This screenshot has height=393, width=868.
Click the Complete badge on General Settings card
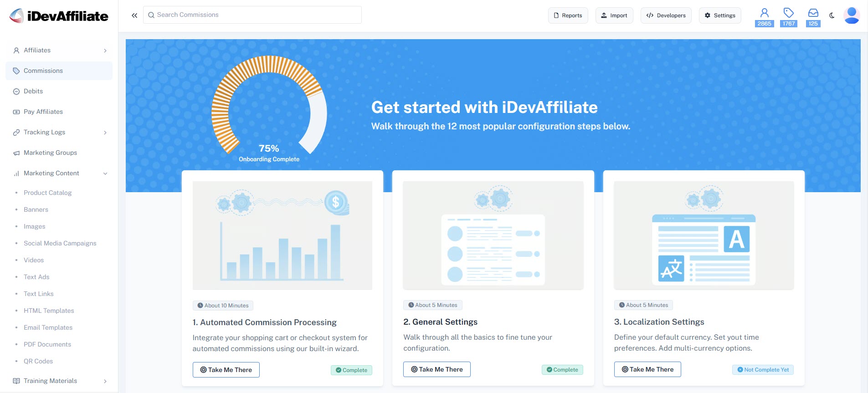pyautogui.click(x=562, y=370)
